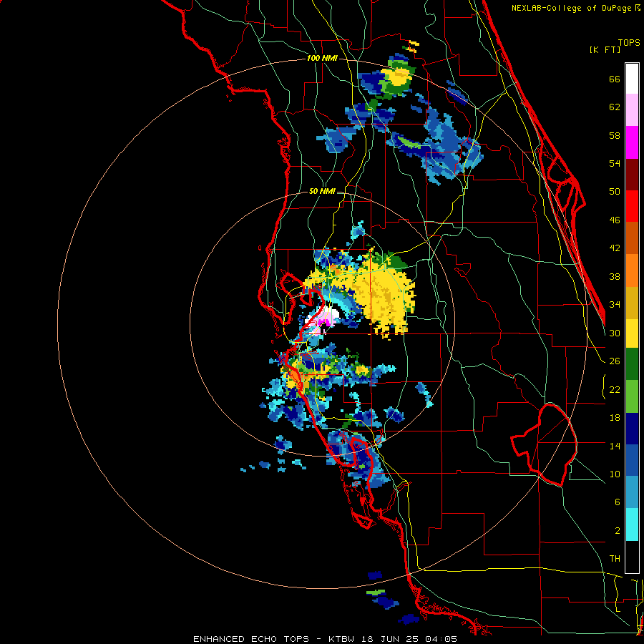Click legend value 34

click(x=615, y=305)
